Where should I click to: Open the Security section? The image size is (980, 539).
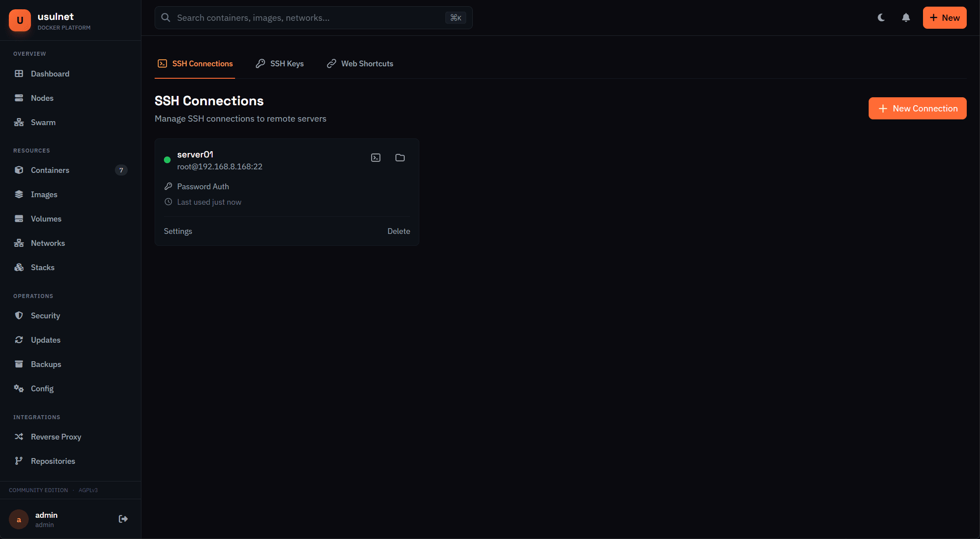click(46, 315)
